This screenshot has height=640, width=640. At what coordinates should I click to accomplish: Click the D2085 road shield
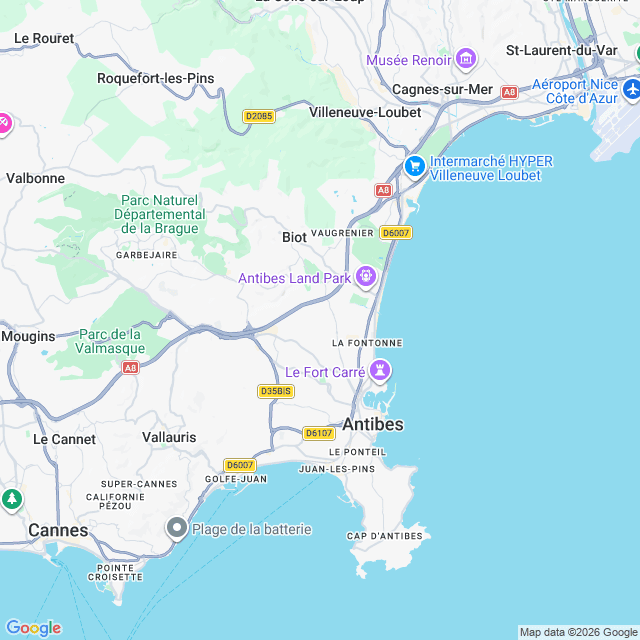pyautogui.click(x=259, y=116)
